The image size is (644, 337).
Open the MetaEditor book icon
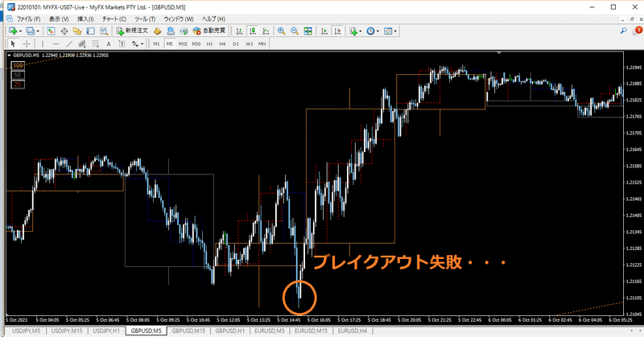[157, 31]
